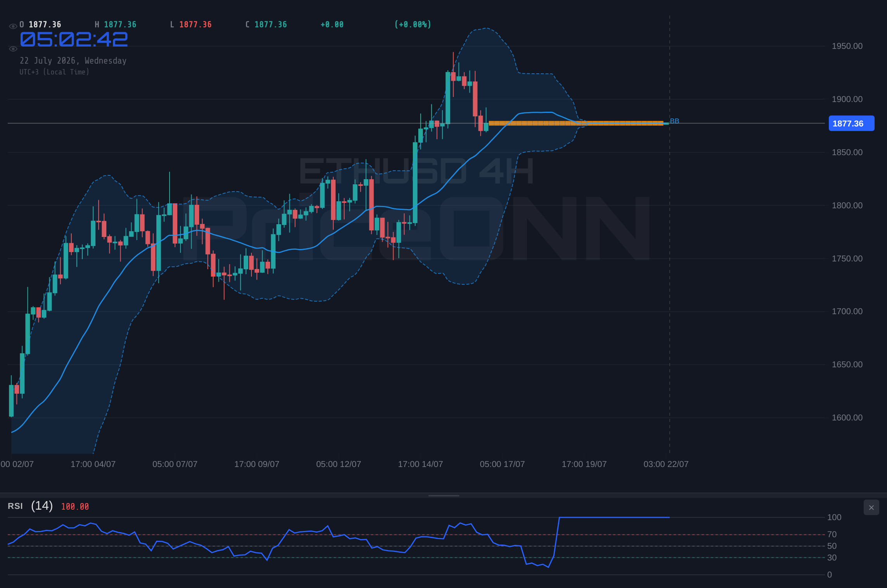Click the RSI 0 level label
Image resolution: width=887 pixels, height=588 pixels.
[830, 575]
